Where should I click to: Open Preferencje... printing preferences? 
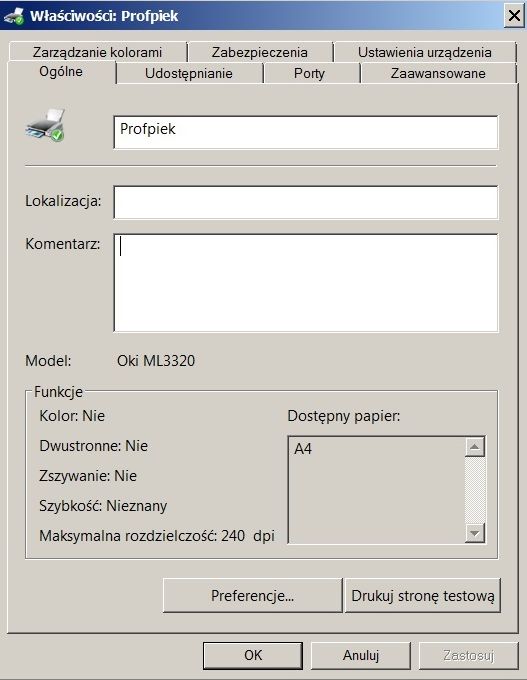252,595
